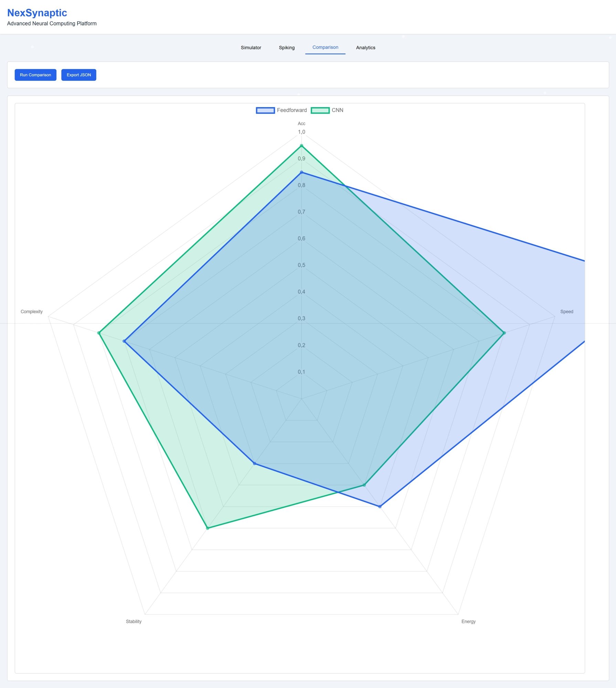Click CNN data point on Stability axis

[x=207, y=528]
